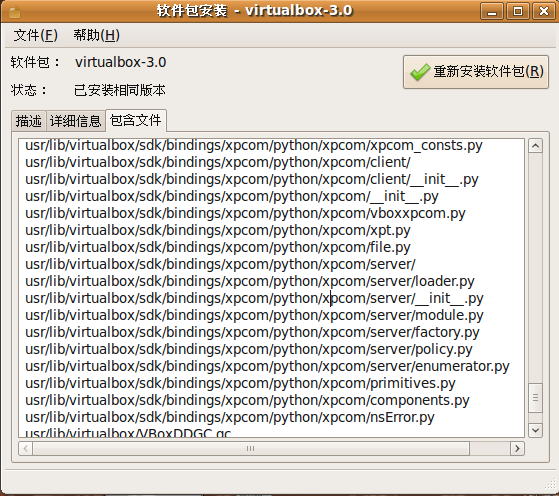
Task: Click the 软件包： label
Action: [x=35, y=62]
